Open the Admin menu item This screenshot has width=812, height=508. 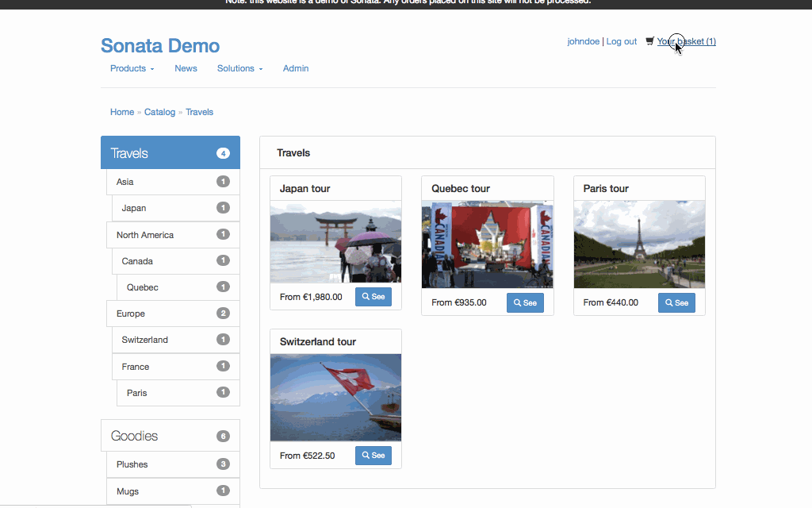click(x=296, y=68)
